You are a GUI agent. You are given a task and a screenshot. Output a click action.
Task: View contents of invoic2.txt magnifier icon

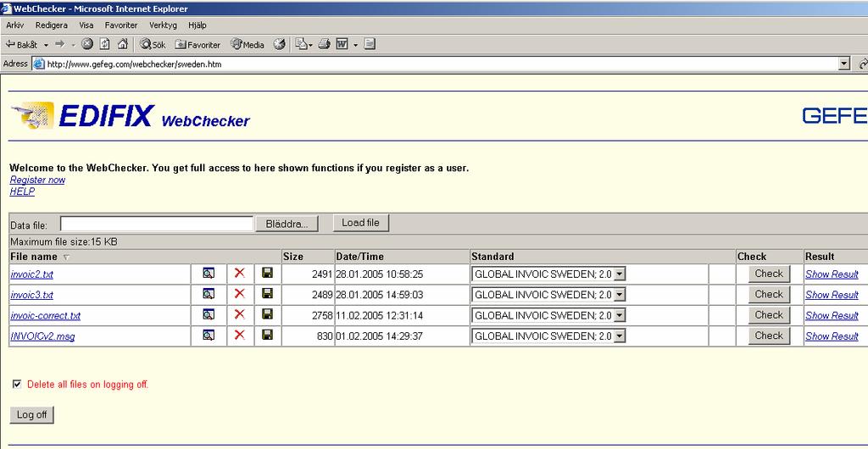point(209,273)
